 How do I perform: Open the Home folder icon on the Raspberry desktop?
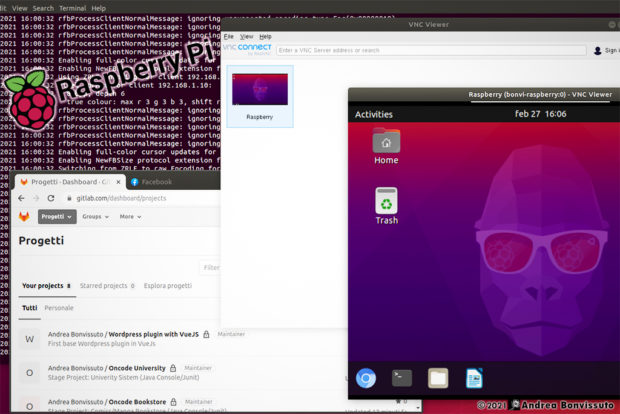tap(386, 146)
